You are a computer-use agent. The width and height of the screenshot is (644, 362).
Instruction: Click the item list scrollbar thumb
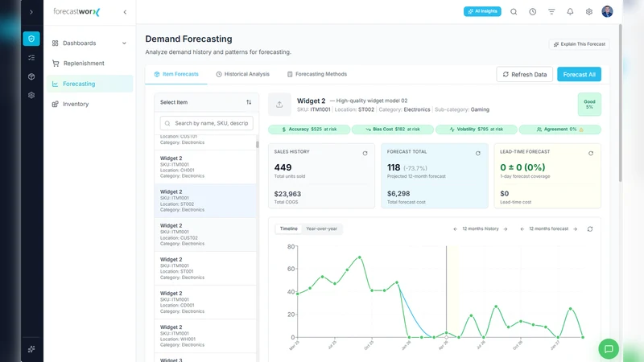click(x=258, y=145)
